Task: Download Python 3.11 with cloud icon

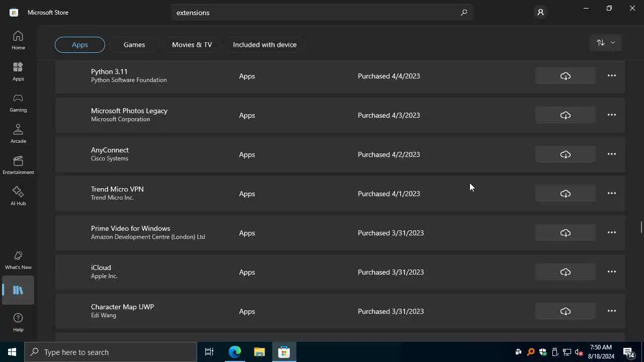Action: click(566, 76)
